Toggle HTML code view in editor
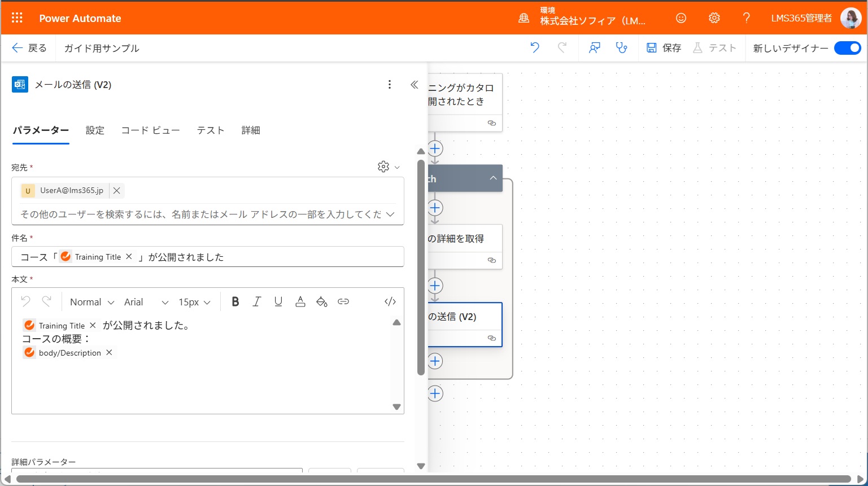The height and width of the screenshot is (486, 868). [390, 301]
